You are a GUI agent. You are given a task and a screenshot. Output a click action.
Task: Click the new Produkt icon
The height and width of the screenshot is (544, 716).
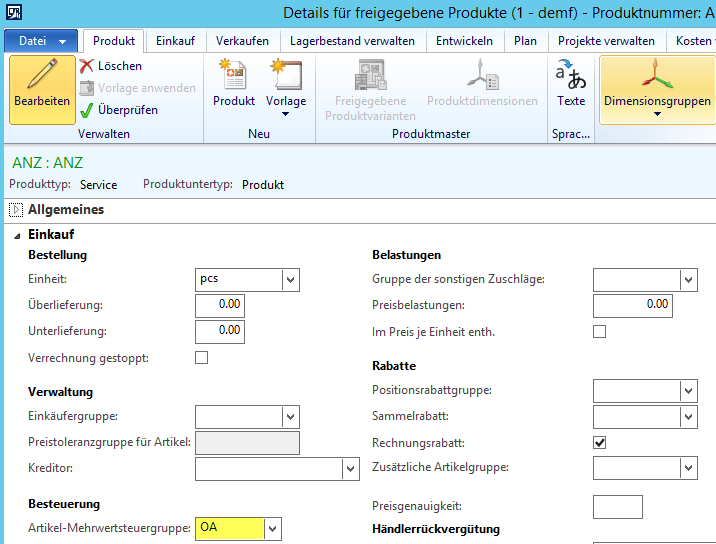(x=233, y=76)
